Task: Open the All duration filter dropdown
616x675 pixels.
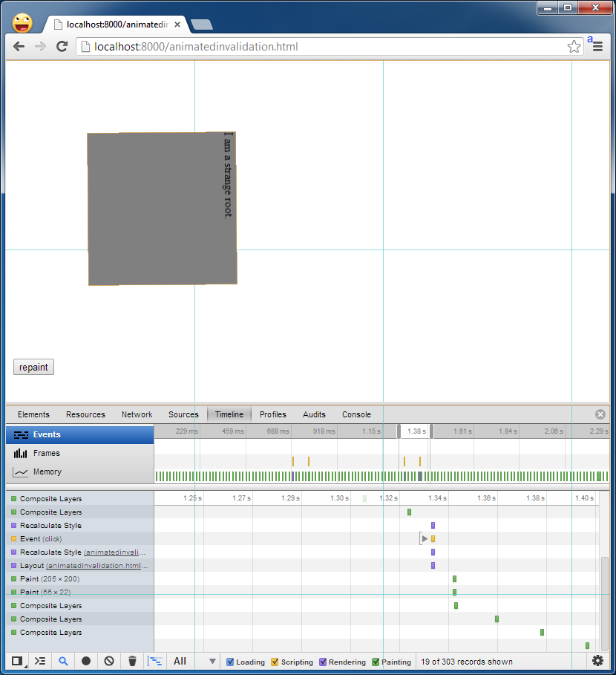Action: 194,661
